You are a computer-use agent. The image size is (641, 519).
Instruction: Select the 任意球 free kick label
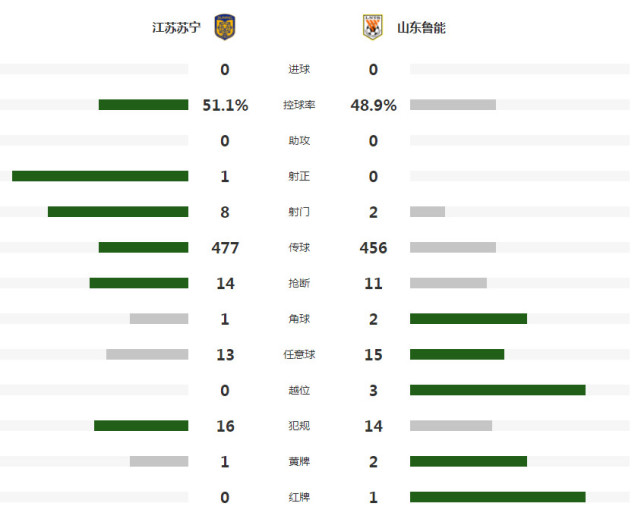coord(299,354)
